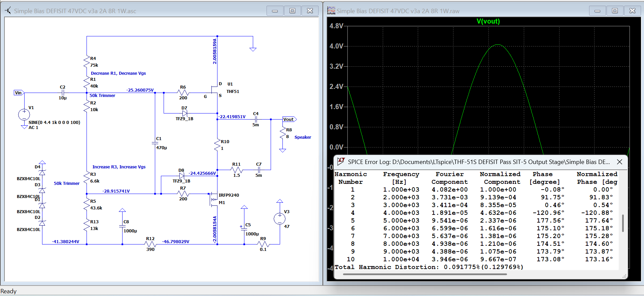Click capacitor C7 symbol
The width and height of the screenshot is (644, 296).
click(259, 170)
